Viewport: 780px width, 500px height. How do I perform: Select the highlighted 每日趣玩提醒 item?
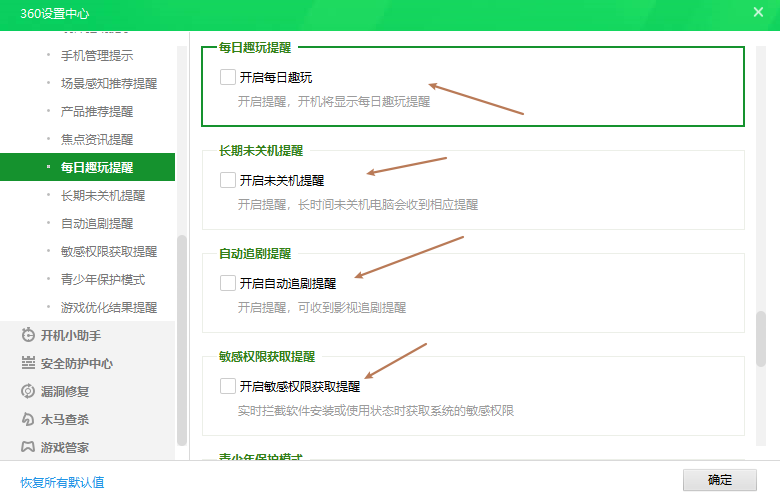tap(88, 167)
